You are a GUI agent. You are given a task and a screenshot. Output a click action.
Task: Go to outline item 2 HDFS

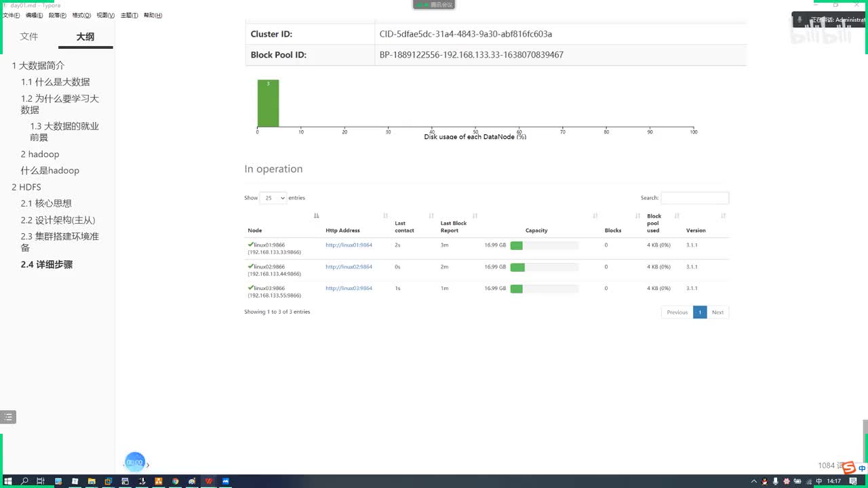point(26,187)
